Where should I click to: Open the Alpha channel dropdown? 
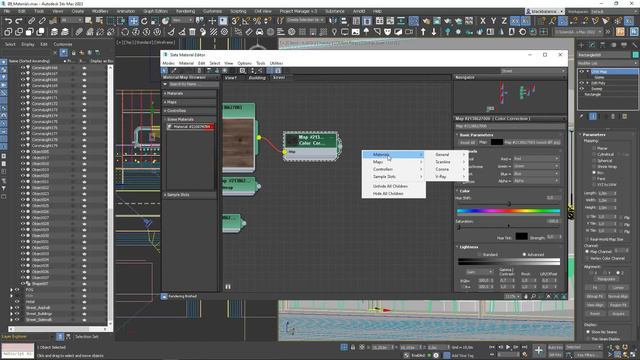pos(536,180)
